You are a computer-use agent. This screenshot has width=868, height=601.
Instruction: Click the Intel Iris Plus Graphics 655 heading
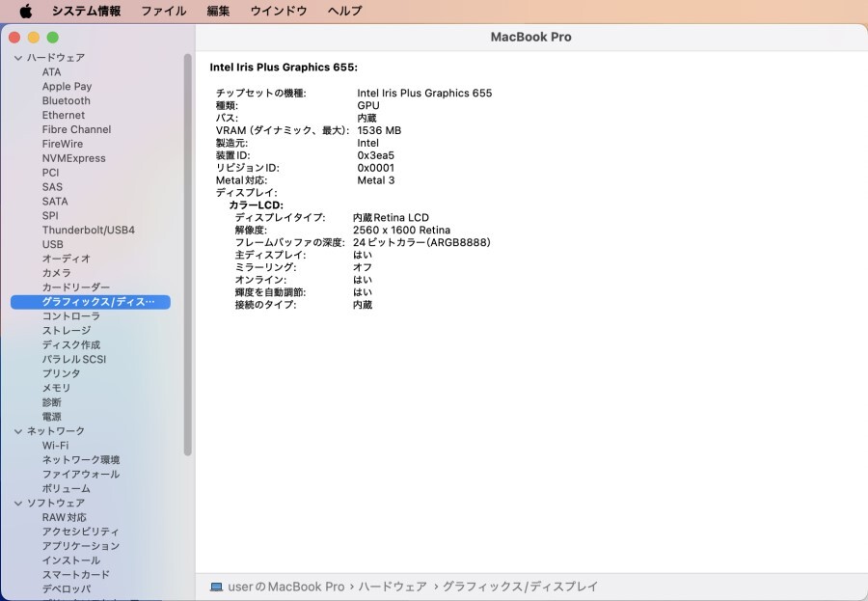click(284, 68)
